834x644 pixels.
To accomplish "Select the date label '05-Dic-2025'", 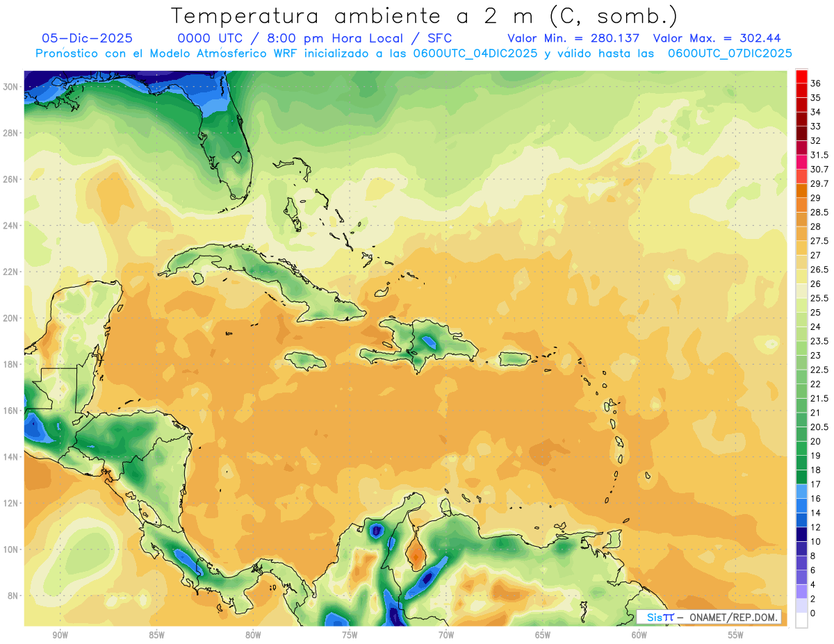I will pos(87,38).
